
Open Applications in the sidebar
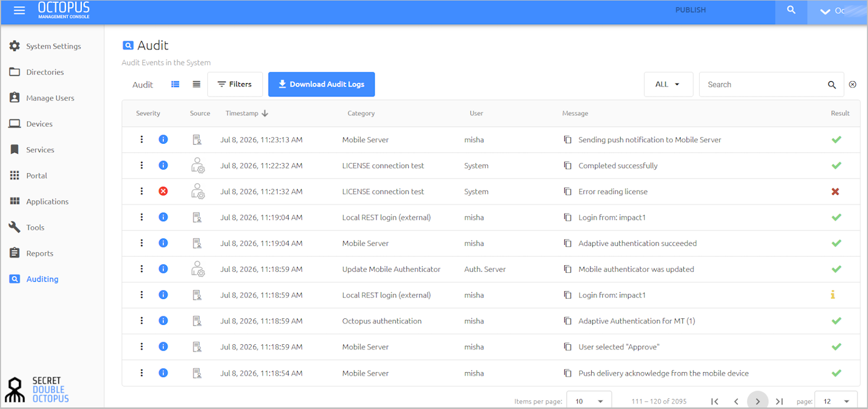click(39, 201)
